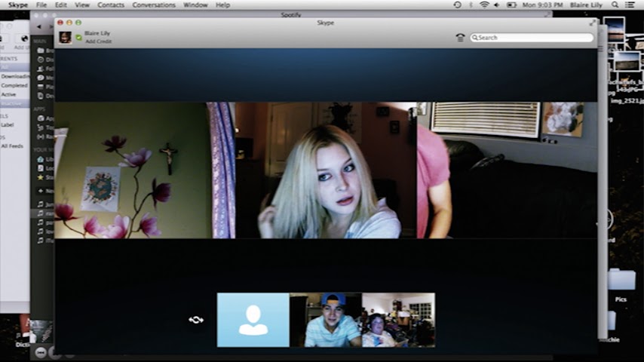The height and width of the screenshot is (362, 644).
Task: Click the dial pad phone icon
Action: point(461,37)
